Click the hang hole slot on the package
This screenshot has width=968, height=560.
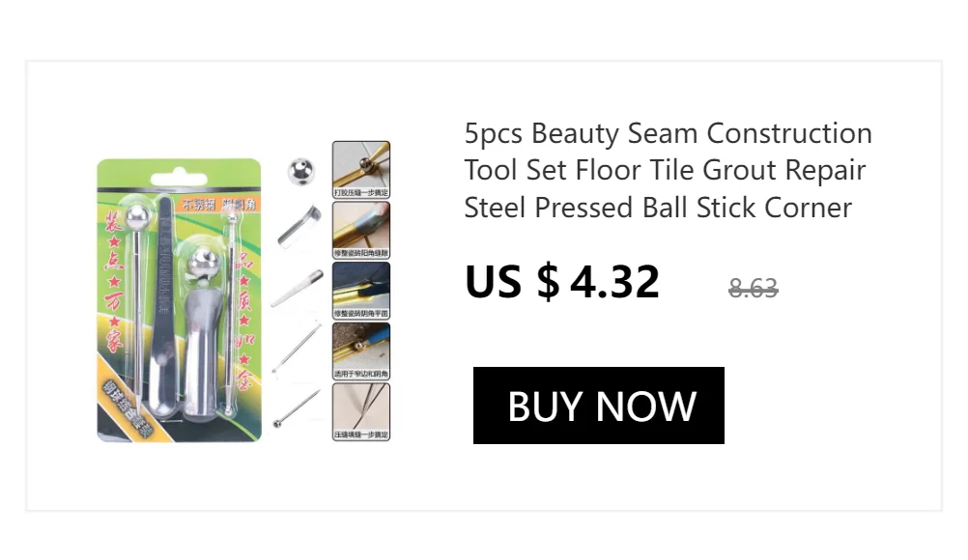click(179, 180)
